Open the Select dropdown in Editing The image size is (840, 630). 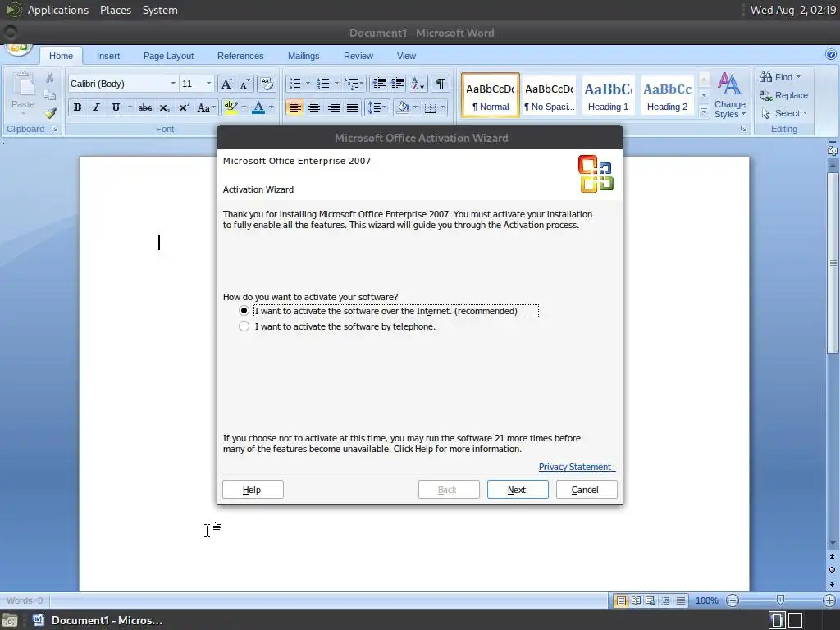[784, 113]
